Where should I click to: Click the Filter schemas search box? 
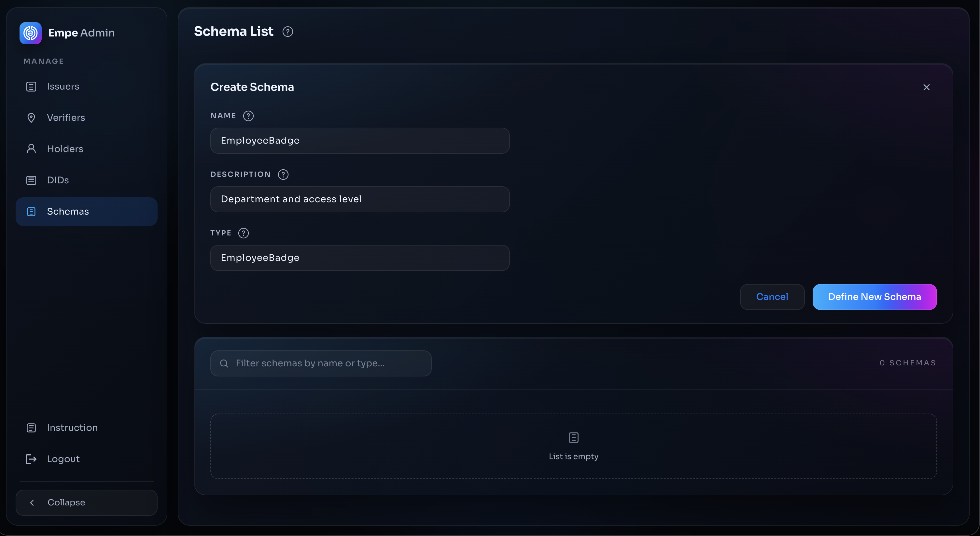[x=321, y=364]
